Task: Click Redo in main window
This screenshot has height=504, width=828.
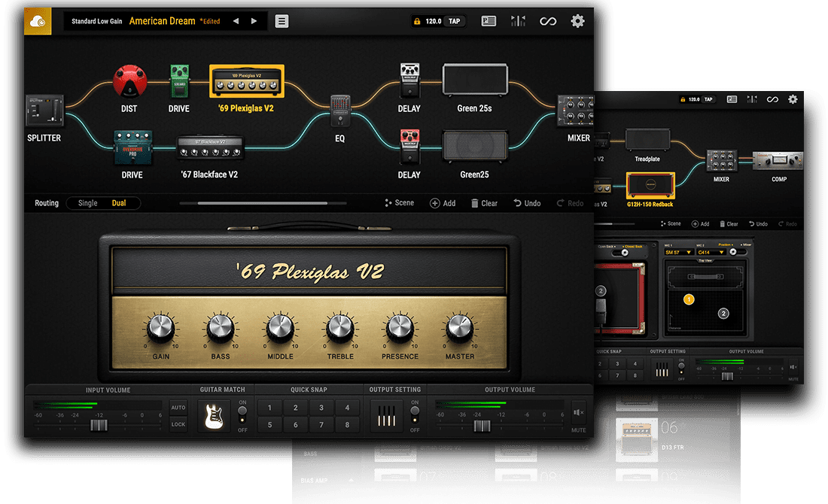Action: coord(570,203)
